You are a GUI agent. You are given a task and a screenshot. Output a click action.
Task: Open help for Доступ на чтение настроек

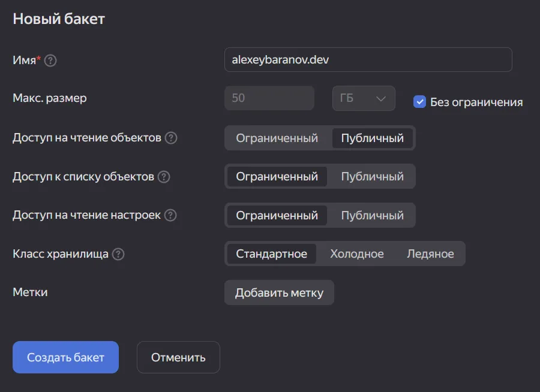170,215
